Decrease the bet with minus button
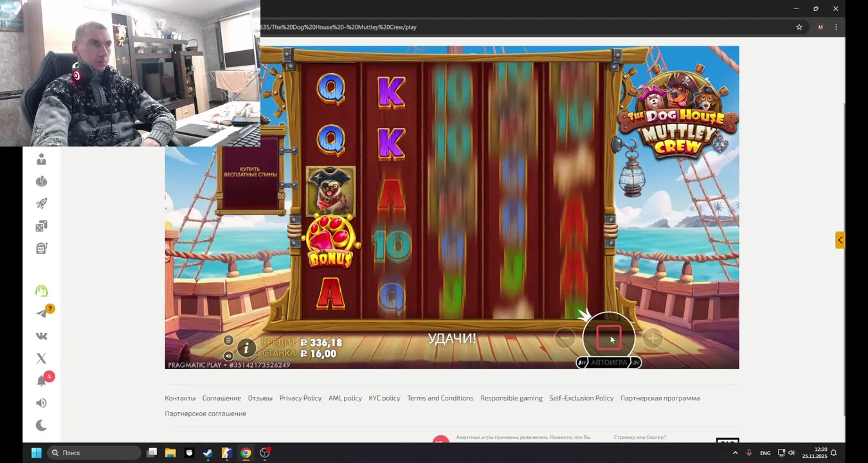Screen dimensions: 868x463 (x=565, y=338)
